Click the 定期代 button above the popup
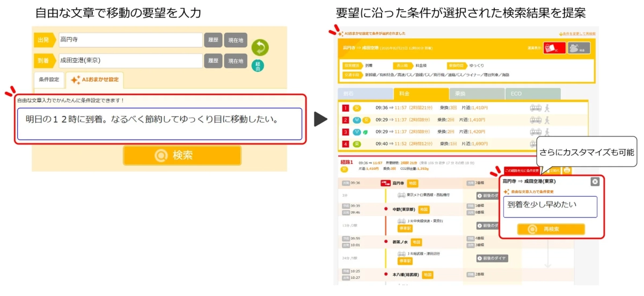This screenshot has height=296, width=644. coord(554,170)
